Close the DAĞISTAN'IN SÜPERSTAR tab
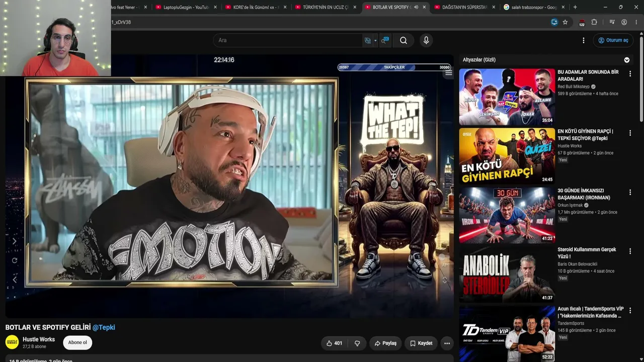Image resolution: width=644 pixels, height=362 pixels. click(494, 7)
